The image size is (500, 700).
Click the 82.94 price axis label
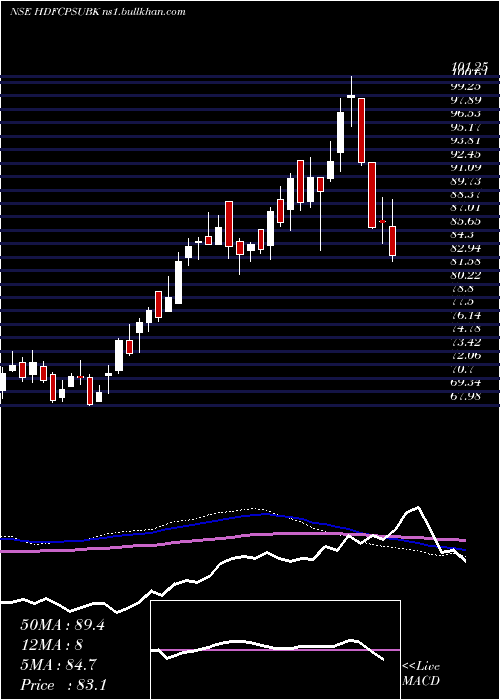(x=466, y=248)
